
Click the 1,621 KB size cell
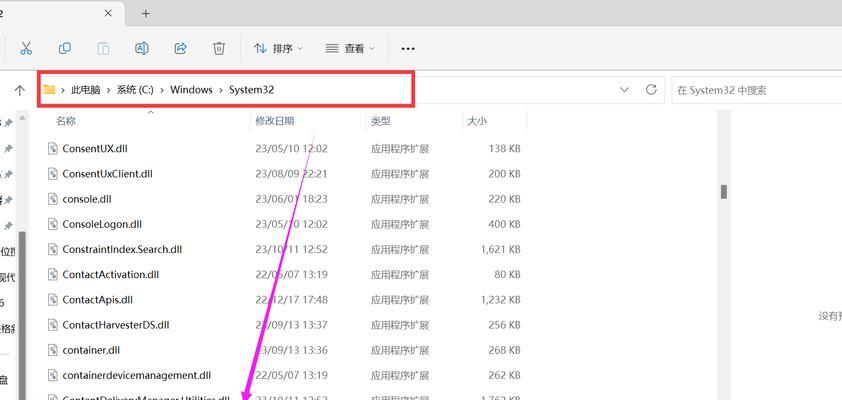click(x=500, y=249)
